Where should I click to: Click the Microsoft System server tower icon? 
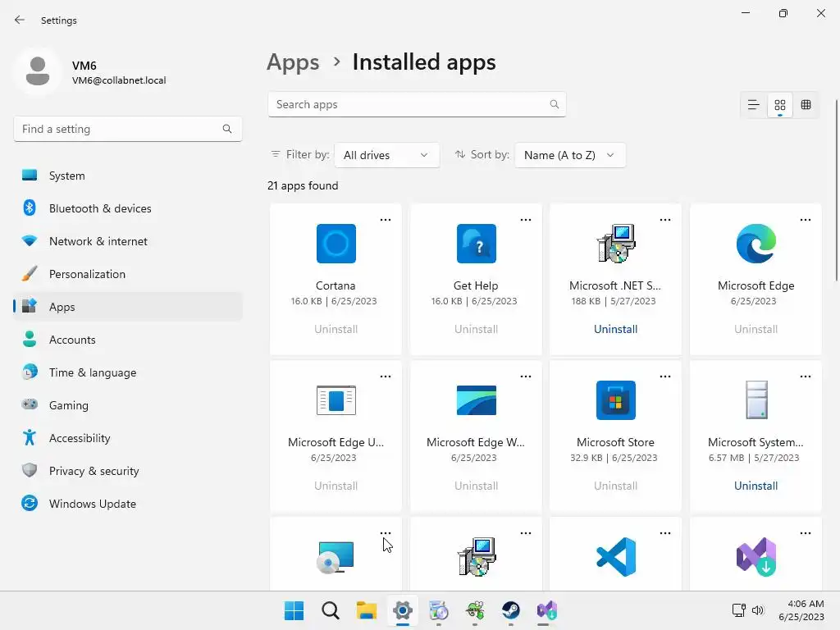pyautogui.click(x=756, y=399)
